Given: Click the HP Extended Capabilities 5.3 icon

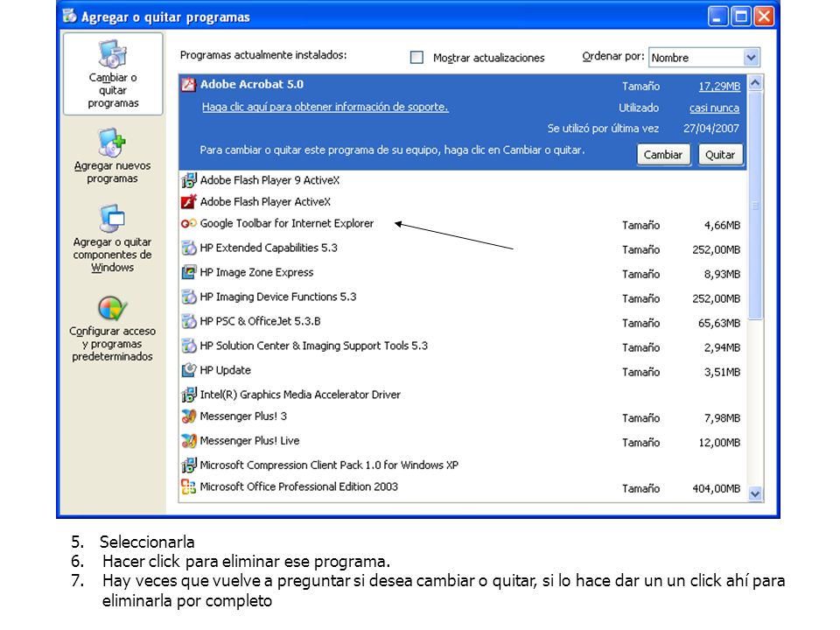Looking at the screenshot, I should 189,248.
